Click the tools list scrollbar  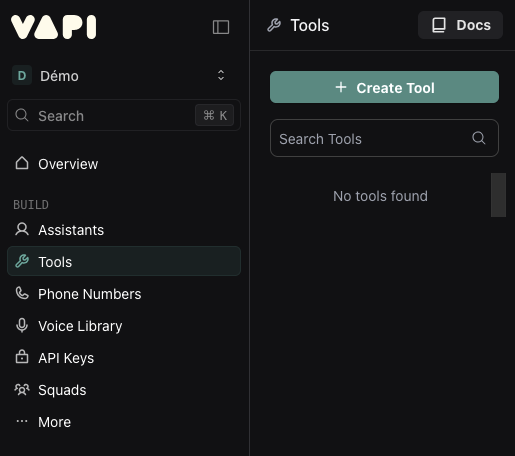click(498, 195)
